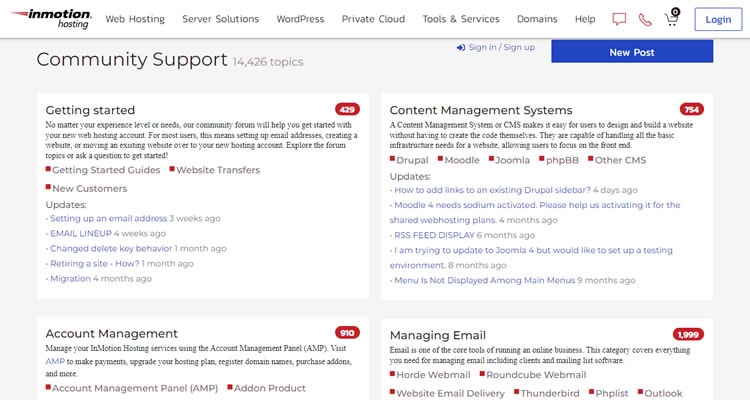Open Account Management Panel (AMP) subcategory

coord(135,388)
